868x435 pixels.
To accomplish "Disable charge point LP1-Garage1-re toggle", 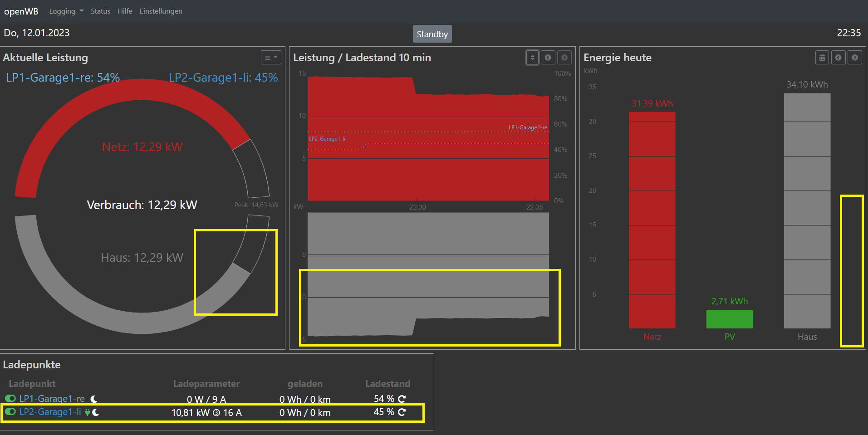I will pos(10,398).
